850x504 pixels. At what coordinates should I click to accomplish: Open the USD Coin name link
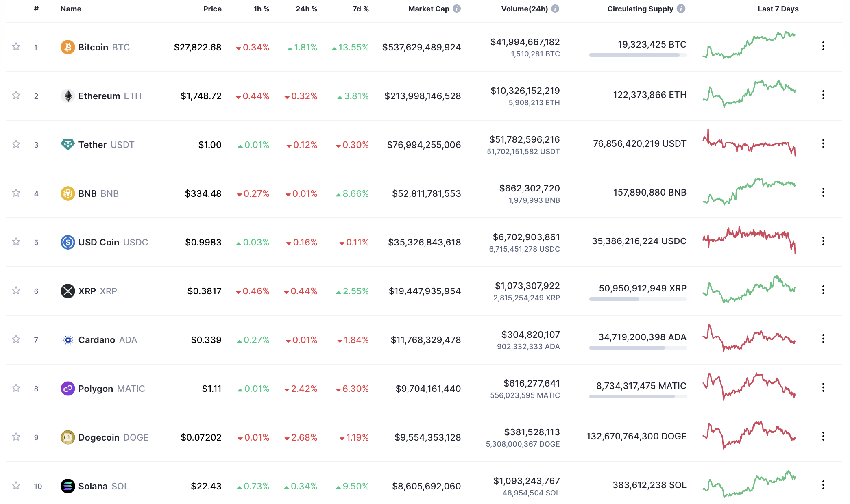pyautogui.click(x=98, y=242)
